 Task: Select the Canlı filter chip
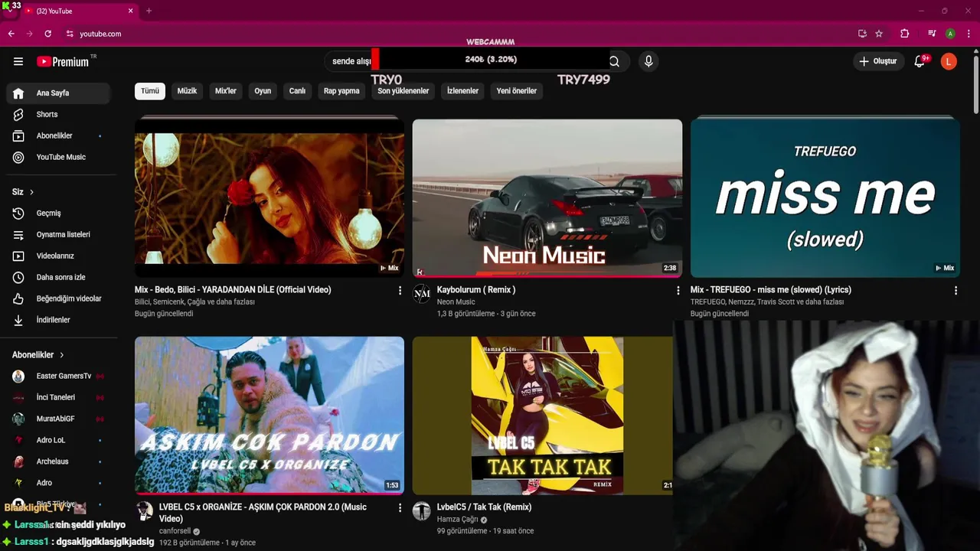click(x=297, y=91)
